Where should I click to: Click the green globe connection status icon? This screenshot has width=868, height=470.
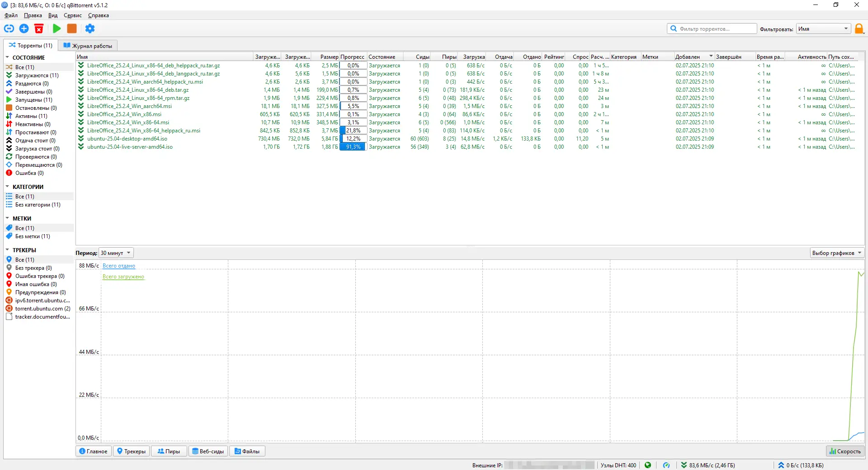(x=648, y=465)
